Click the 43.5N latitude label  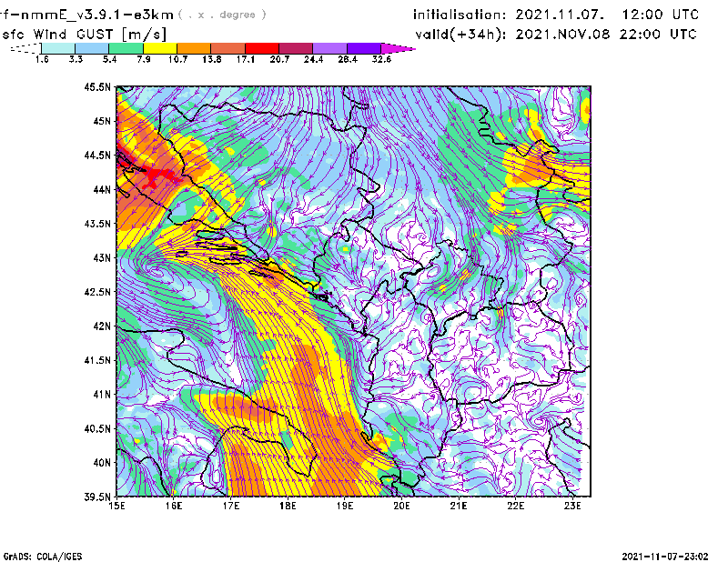click(97, 224)
